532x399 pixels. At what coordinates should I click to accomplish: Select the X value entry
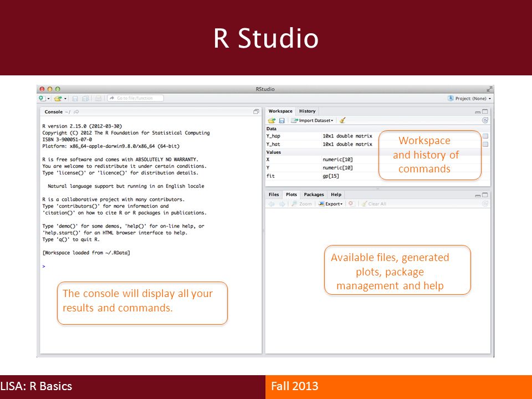(x=377, y=160)
